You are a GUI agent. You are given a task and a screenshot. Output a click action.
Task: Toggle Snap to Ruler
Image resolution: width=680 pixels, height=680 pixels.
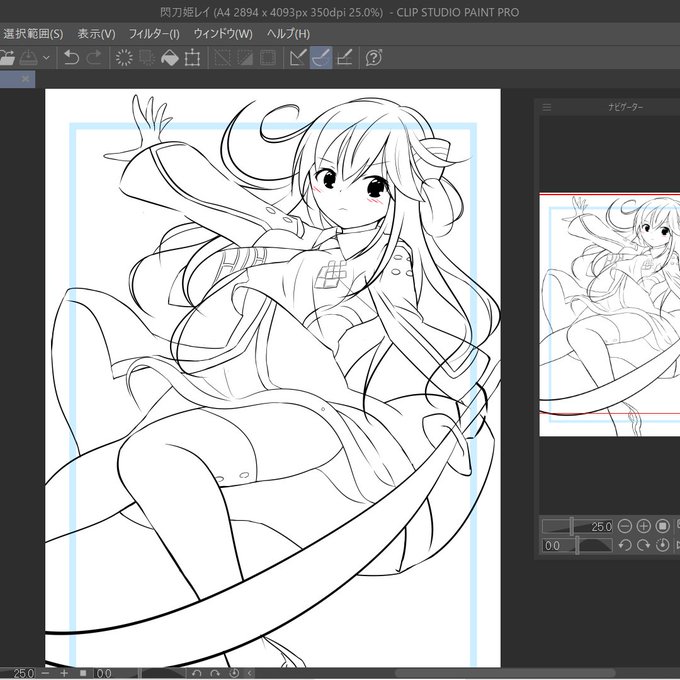click(298, 58)
